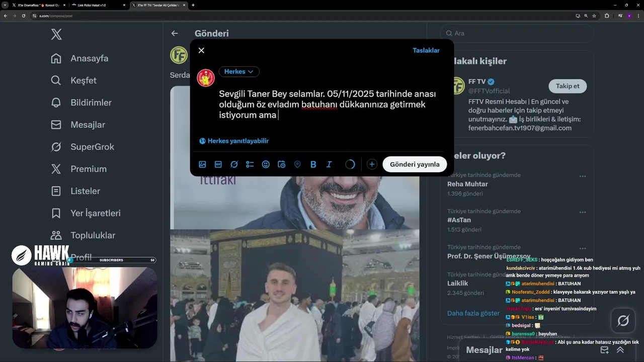This screenshot has width=644, height=362.
Task: Click Daha fazla göster link
Action: coord(473,313)
